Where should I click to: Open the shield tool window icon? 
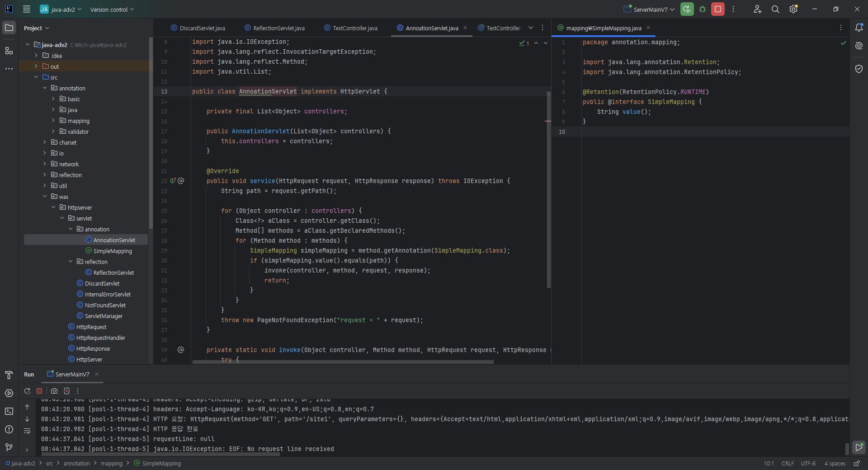[859, 69]
